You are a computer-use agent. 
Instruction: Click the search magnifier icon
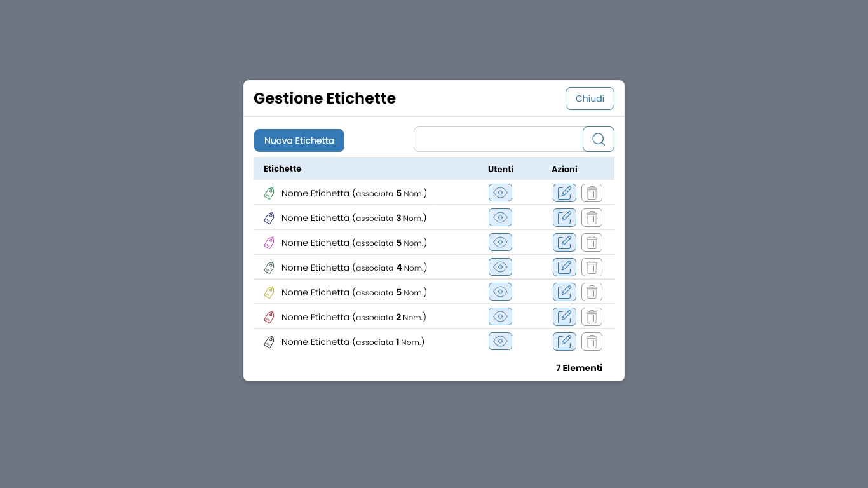(x=598, y=139)
